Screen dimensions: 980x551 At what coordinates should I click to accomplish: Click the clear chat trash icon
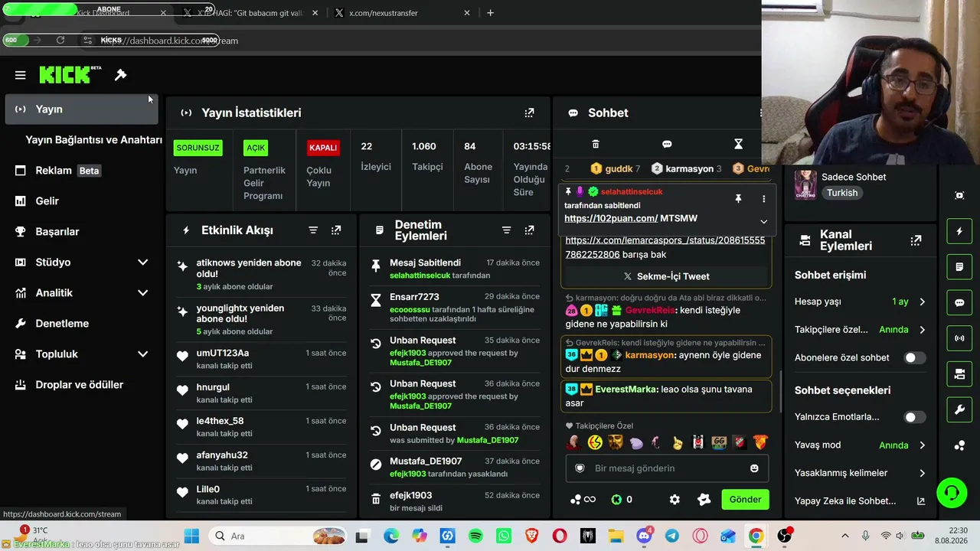pyautogui.click(x=596, y=144)
